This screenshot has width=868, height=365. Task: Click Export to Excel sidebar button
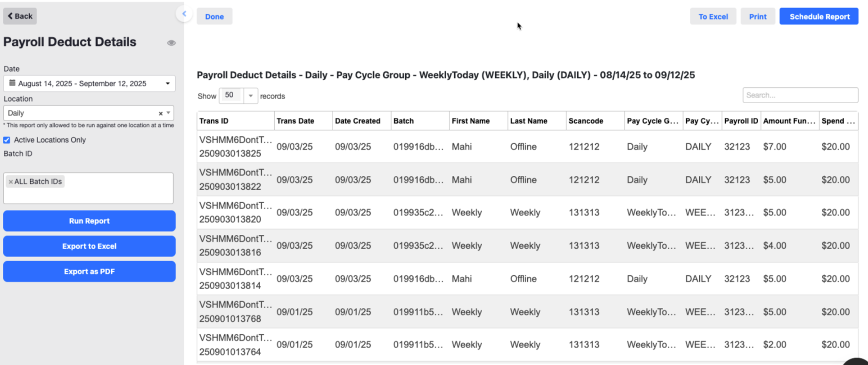(90, 246)
